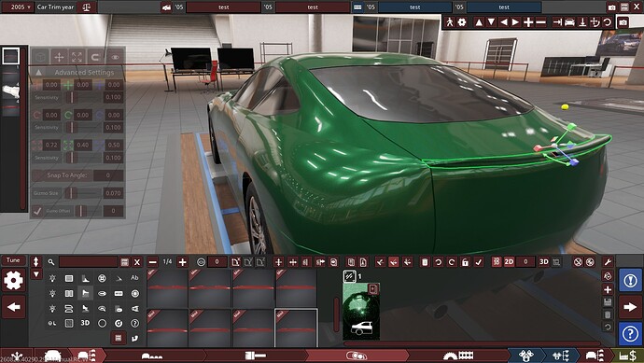Switch to 3D placement mode in toolbar

[544, 262]
